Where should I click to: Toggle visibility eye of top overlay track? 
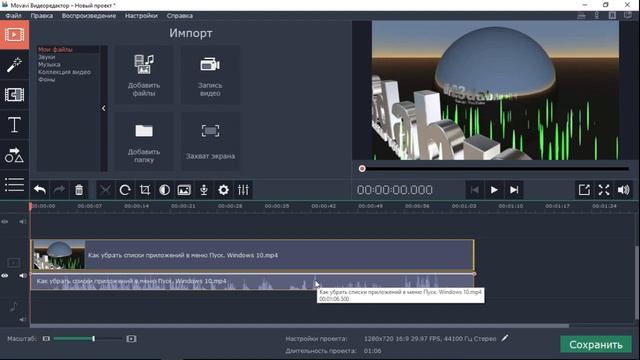pyautogui.click(x=4, y=222)
